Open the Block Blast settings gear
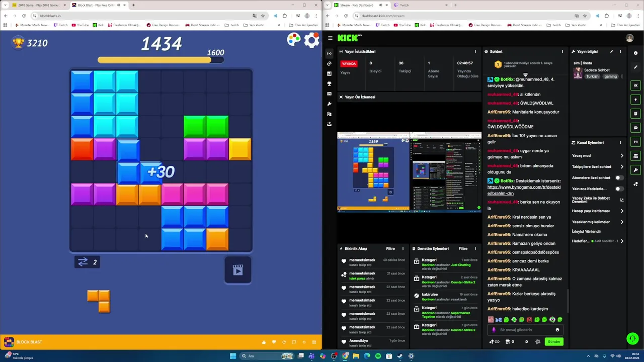 [x=312, y=40]
